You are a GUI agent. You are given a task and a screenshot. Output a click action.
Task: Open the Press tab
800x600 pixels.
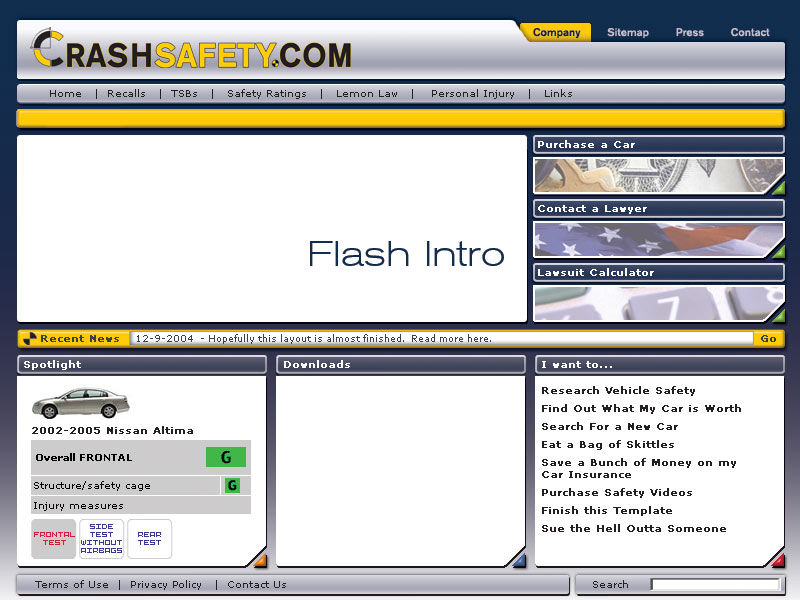point(689,33)
